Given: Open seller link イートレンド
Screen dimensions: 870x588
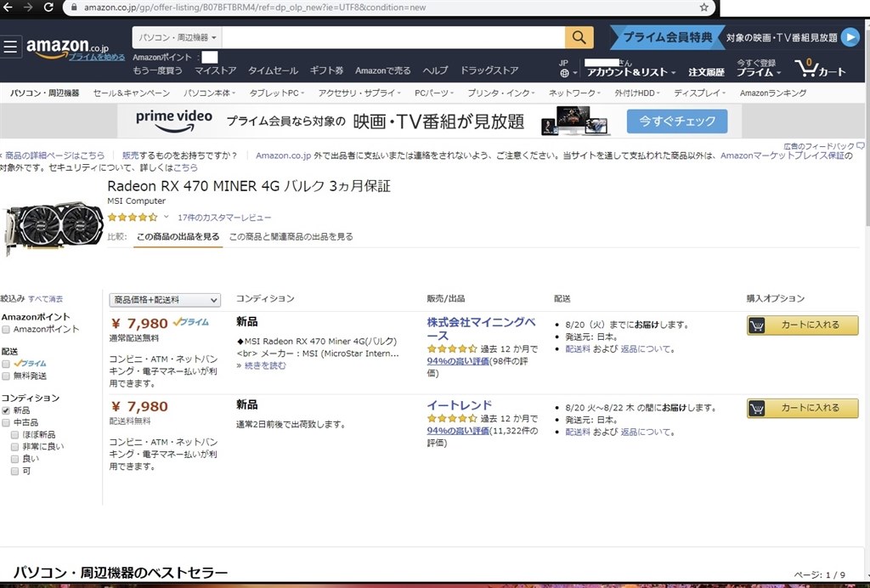Looking at the screenshot, I should click(460, 405).
